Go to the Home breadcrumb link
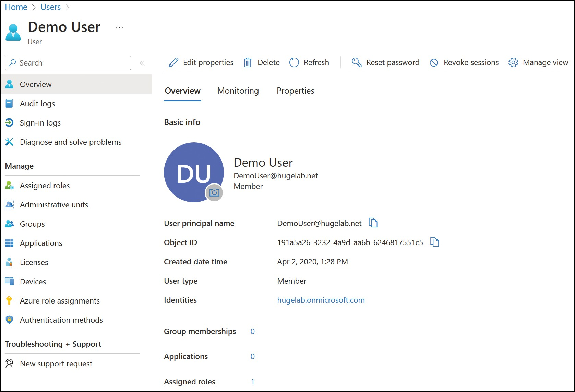 (16, 7)
